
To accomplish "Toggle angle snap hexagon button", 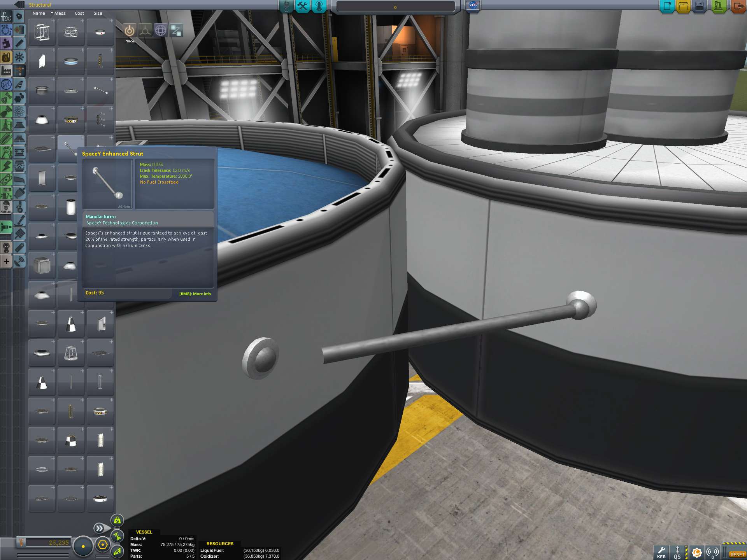I will click(103, 545).
